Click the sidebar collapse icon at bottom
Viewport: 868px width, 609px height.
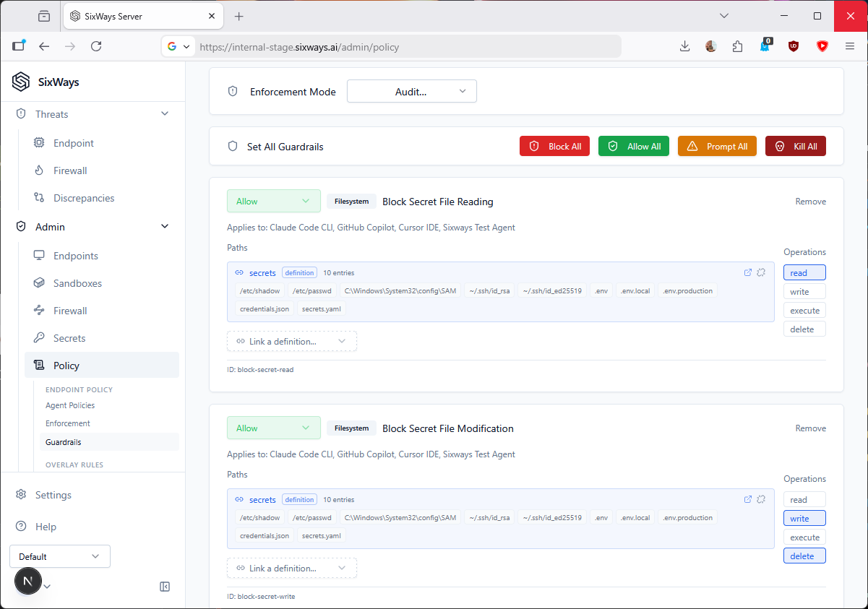tap(165, 587)
